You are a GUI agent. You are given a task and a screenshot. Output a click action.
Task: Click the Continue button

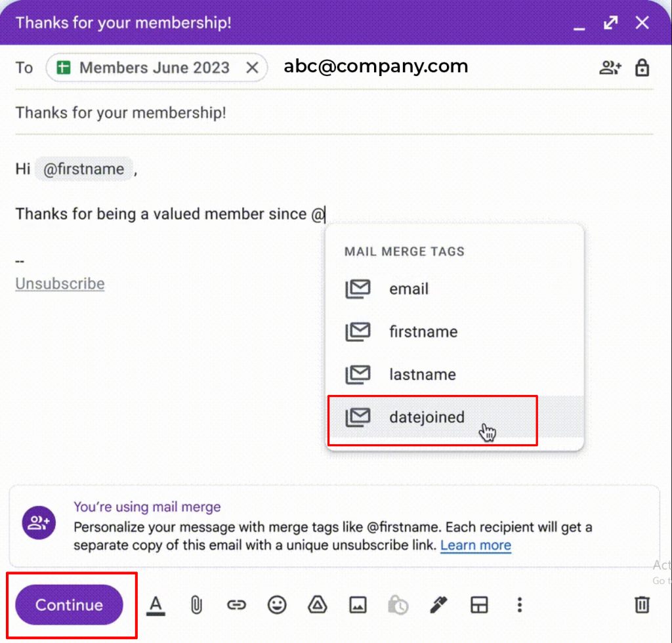[x=69, y=605]
